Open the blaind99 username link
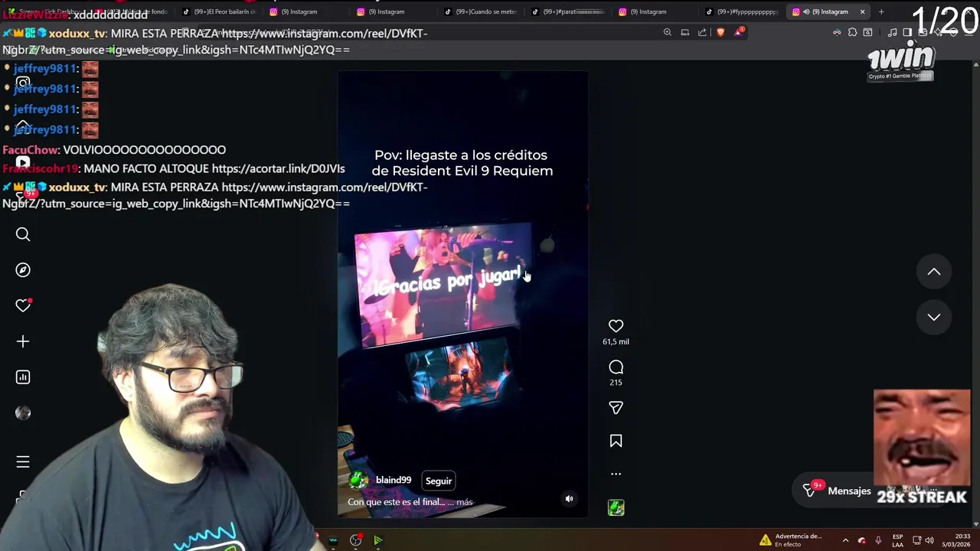This screenshot has width=980, height=551. point(394,480)
